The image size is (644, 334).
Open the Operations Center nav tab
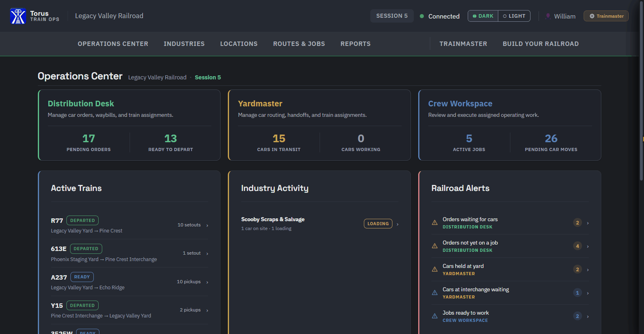(113, 44)
